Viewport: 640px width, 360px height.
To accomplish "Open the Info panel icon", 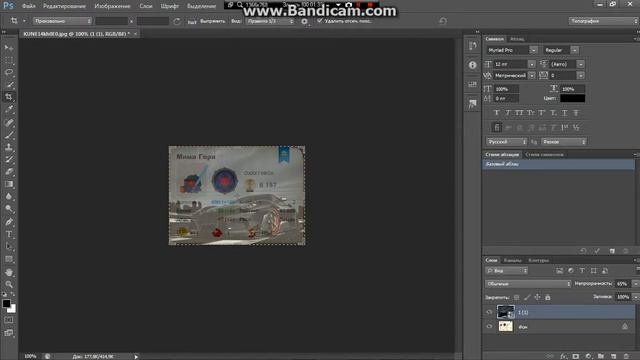I will pyautogui.click(x=473, y=65).
